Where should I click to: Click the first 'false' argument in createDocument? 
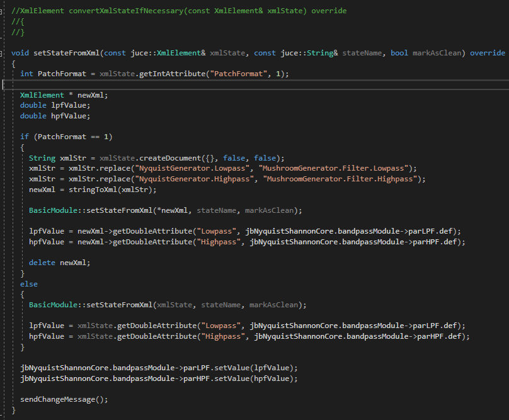[x=234, y=158]
